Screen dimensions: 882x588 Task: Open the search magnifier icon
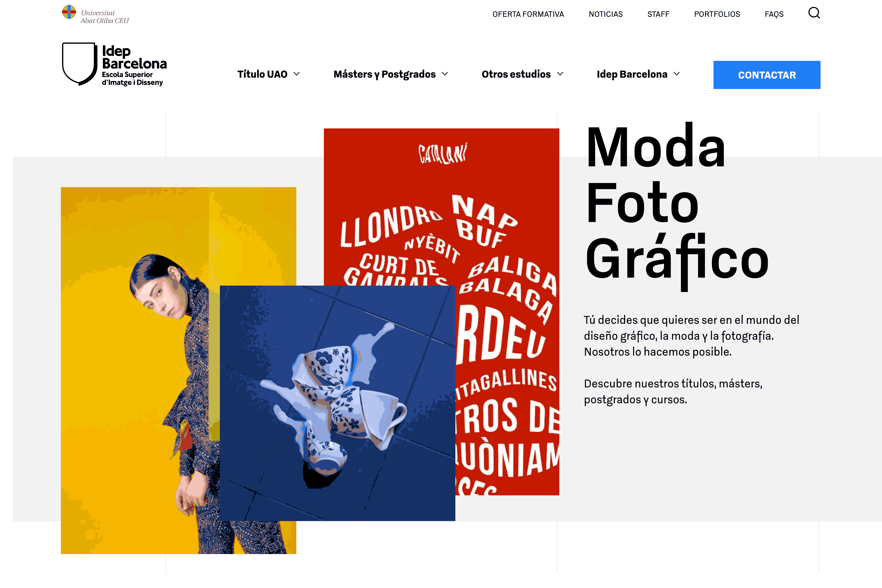click(x=814, y=13)
